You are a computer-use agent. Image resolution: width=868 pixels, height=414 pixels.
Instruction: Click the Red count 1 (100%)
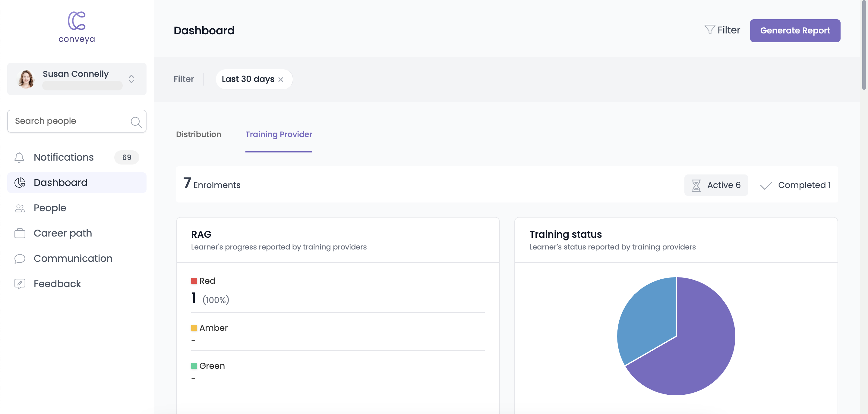[x=210, y=299]
